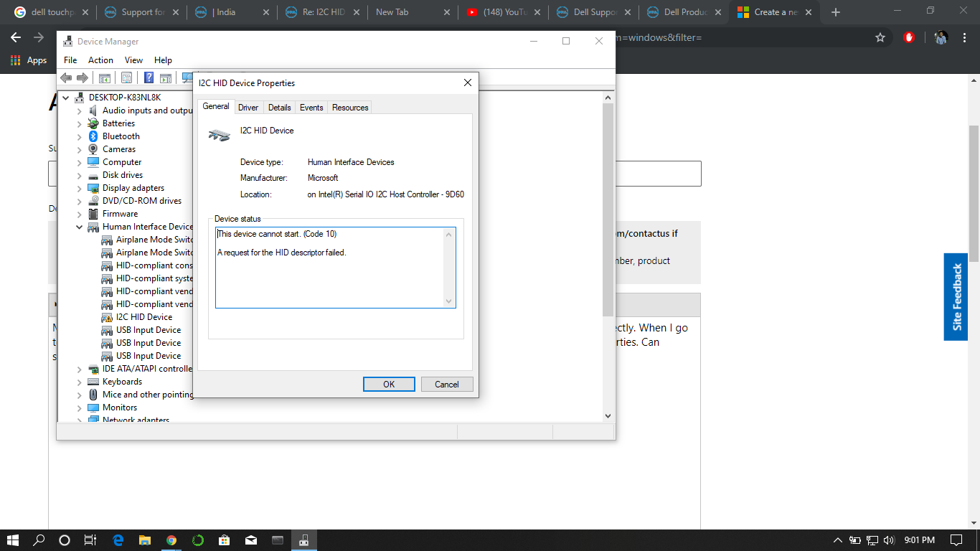
Task: Click OK in the Properties dialog
Action: click(x=389, y=384)
